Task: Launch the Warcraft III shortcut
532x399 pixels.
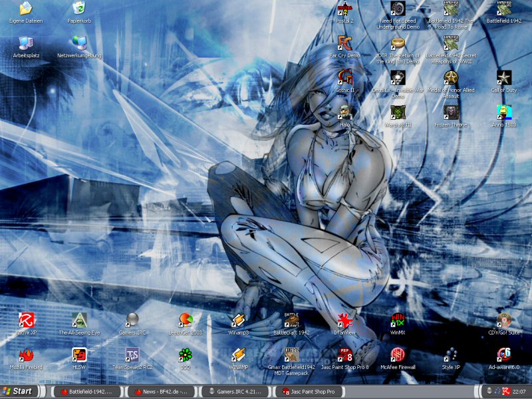Action: pos(398,112)
